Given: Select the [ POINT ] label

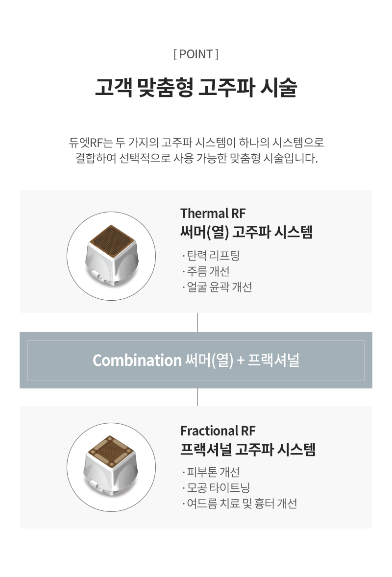Looking at the screenshot, I should coord(196,54).
